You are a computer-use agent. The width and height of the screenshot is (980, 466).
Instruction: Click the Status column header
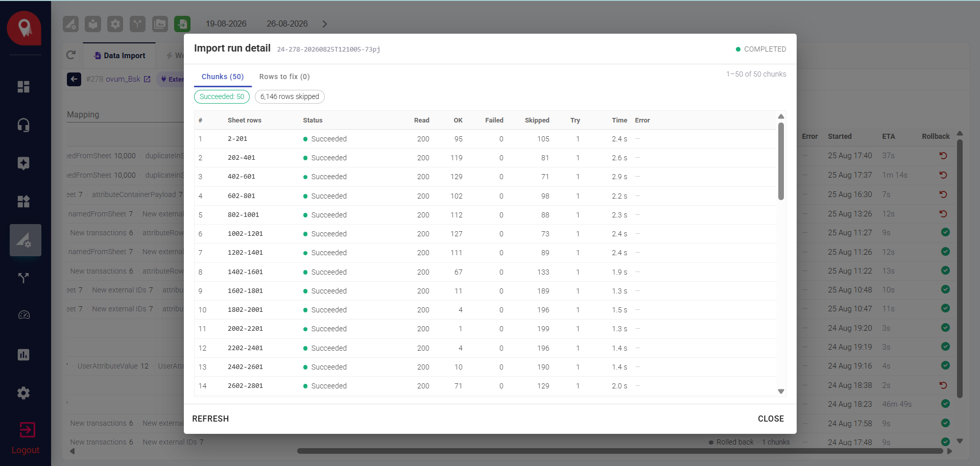[313, 120]
